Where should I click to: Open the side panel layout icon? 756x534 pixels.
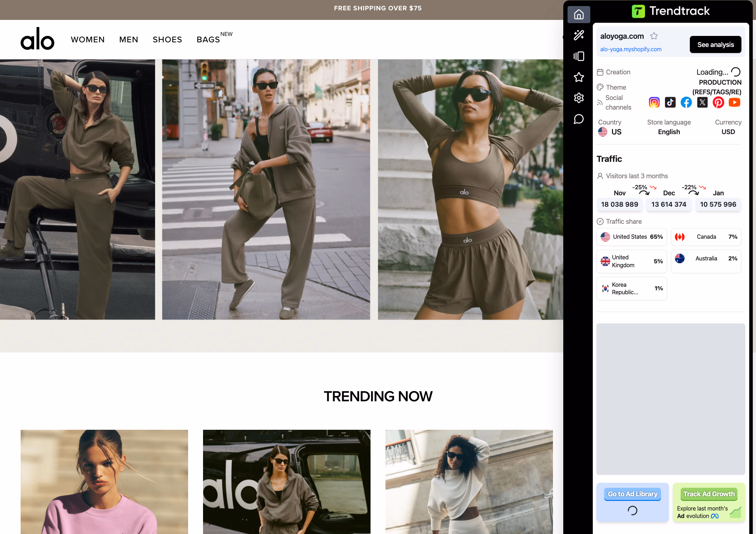point(579,56)
